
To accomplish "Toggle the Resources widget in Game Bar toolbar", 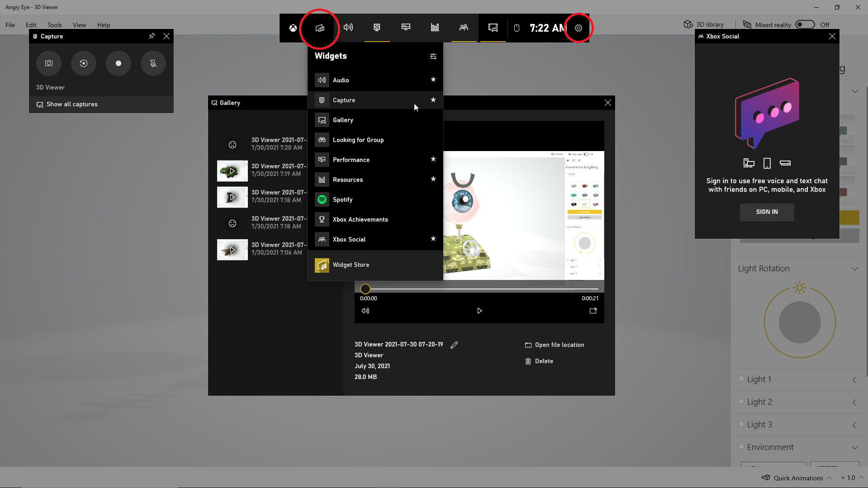I will (435, 28).
